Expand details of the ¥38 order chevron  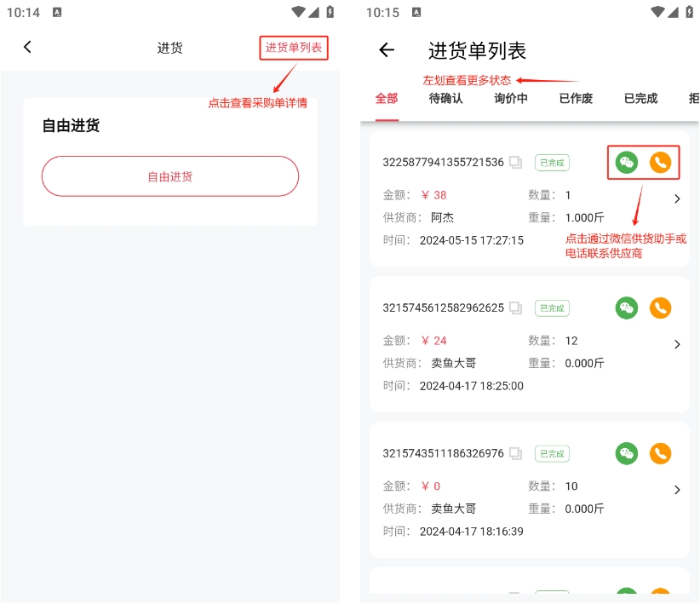tap(677, 198)
